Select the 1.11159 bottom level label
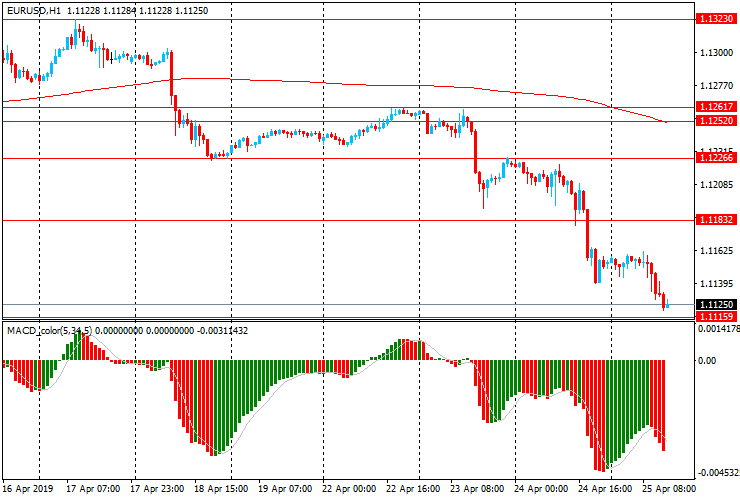 717,316
